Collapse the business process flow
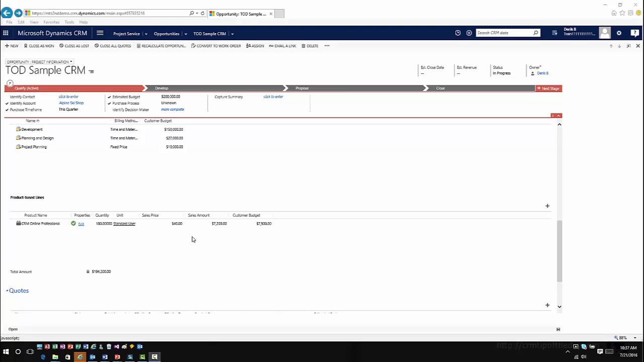The height and width of the screenshot is (362, 644). coord(558,116)
